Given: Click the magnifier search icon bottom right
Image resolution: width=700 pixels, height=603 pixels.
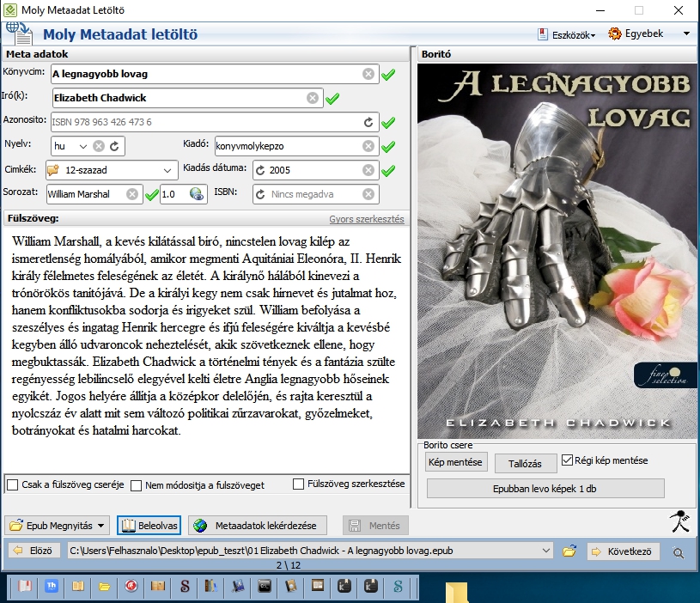Looking at the screenshot, I should coord(679,553).
